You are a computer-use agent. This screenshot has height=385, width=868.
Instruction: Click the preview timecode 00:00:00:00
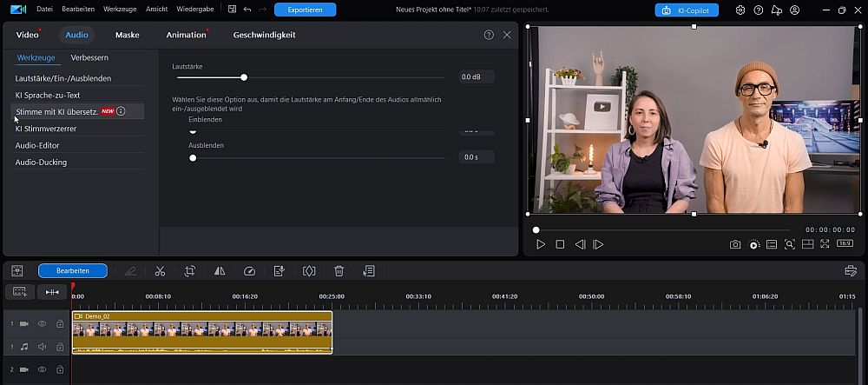point(831,230)
